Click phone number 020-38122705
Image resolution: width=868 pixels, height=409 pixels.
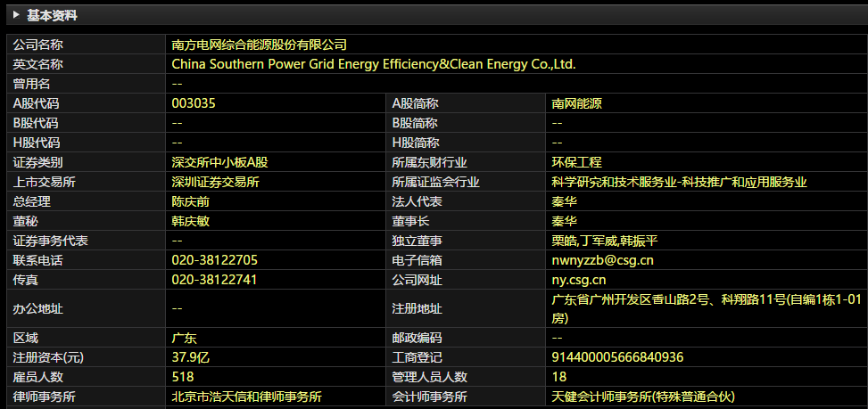[215, 260]
